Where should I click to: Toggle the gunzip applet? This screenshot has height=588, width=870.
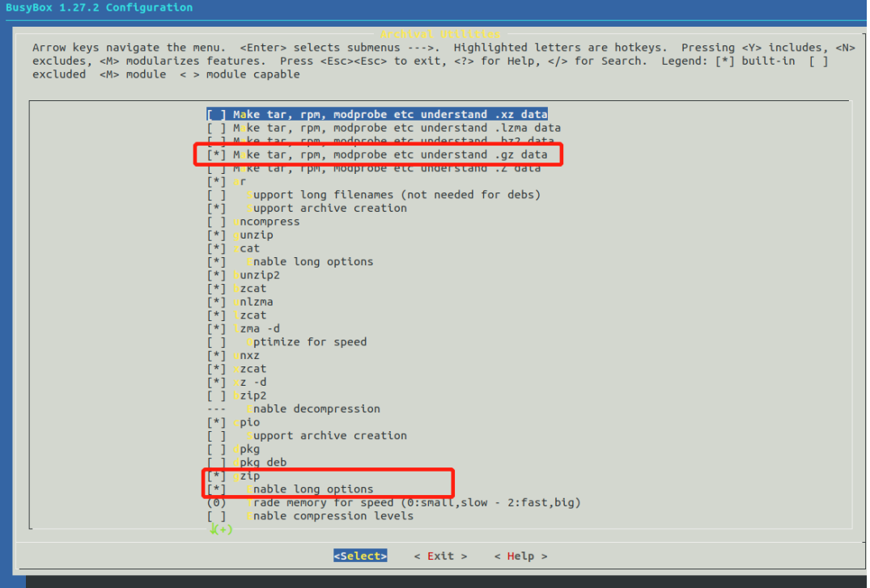tap(240, 235)
